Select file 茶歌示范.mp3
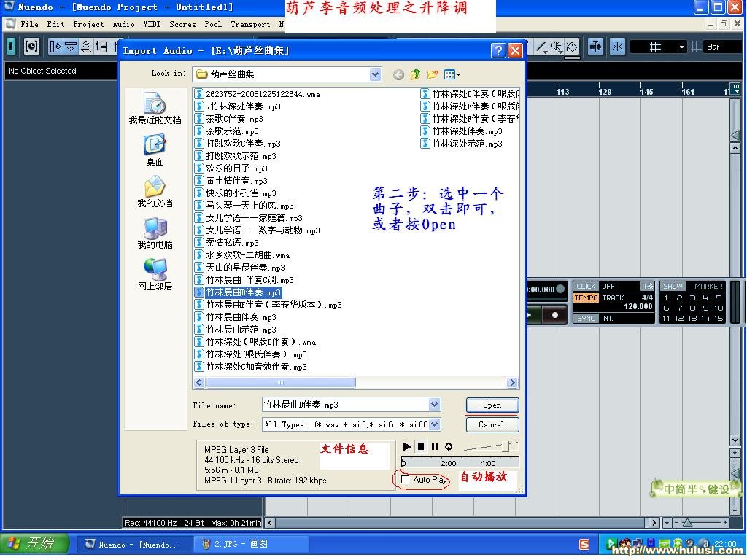The height and width of the screenshot is (560, 747). coord(232,131)
